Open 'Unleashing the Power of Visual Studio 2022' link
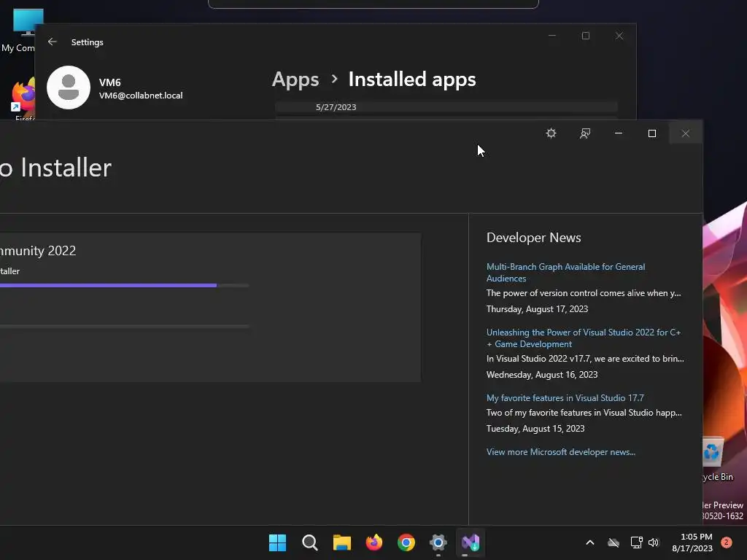747x560 pixels. tap(584, 338)
